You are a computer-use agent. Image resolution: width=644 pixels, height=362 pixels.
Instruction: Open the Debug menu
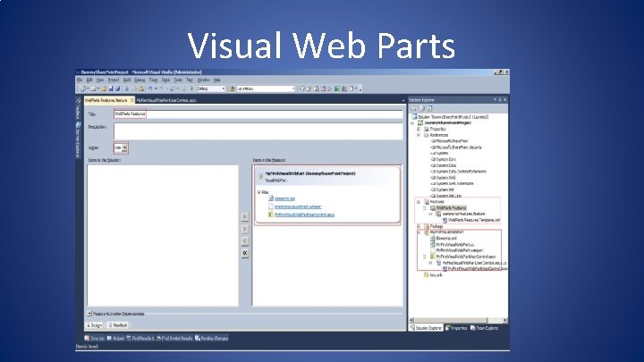(x=140, y=80)
